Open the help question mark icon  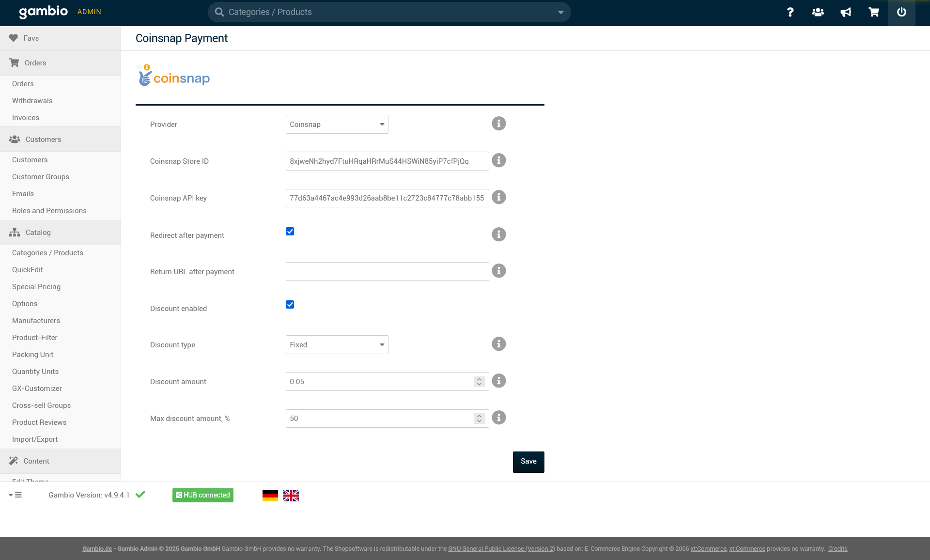(790, 12)
